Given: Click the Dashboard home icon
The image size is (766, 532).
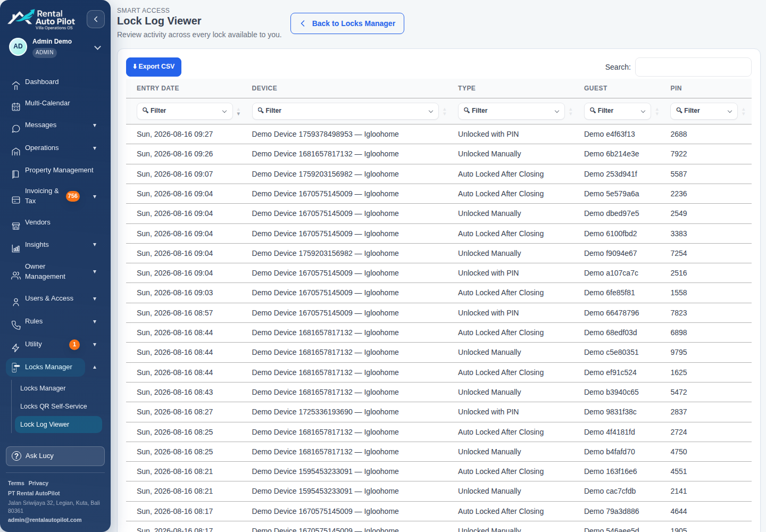Looking at the screenshot, I should [x=16, y=85].
